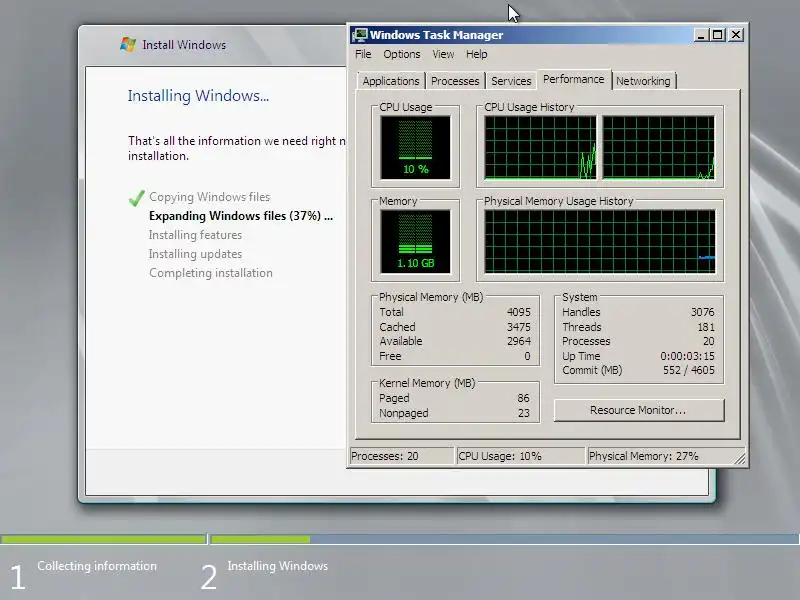Open Resource Monitor

click(x=639, y=410)
